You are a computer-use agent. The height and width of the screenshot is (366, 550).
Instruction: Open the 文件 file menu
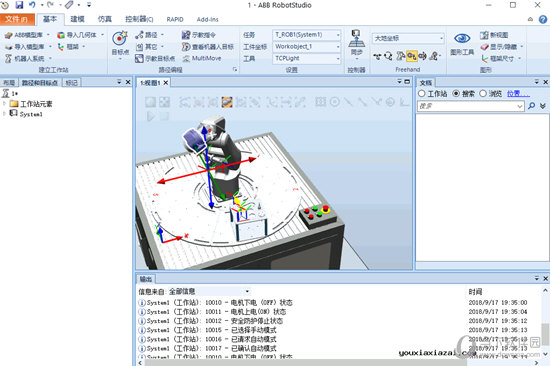(17, 19)
